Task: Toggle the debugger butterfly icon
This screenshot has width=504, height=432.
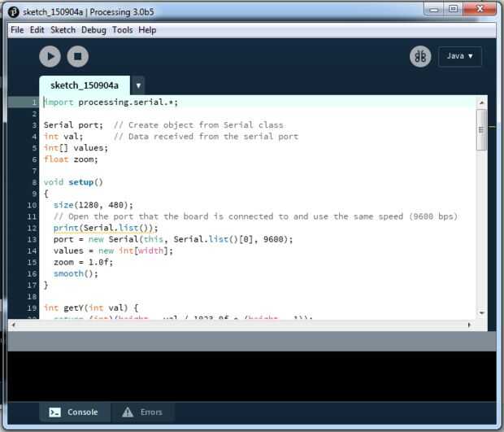Action: [x=420, y=57]
